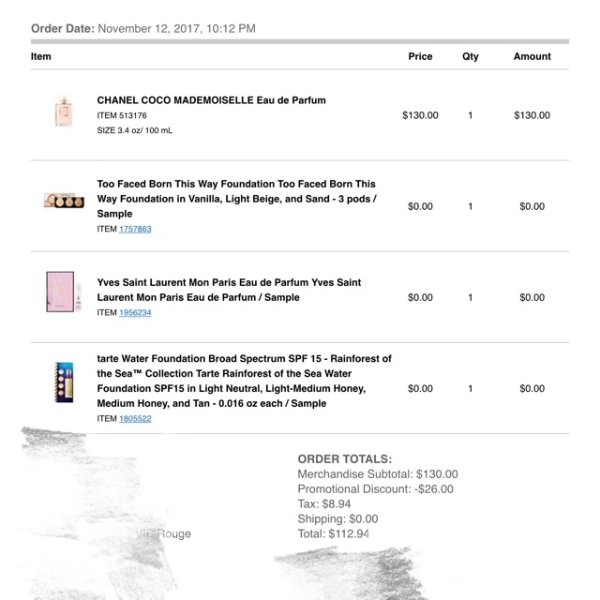Click the Amount column header
600x600 pixels.
coord(532,56)
